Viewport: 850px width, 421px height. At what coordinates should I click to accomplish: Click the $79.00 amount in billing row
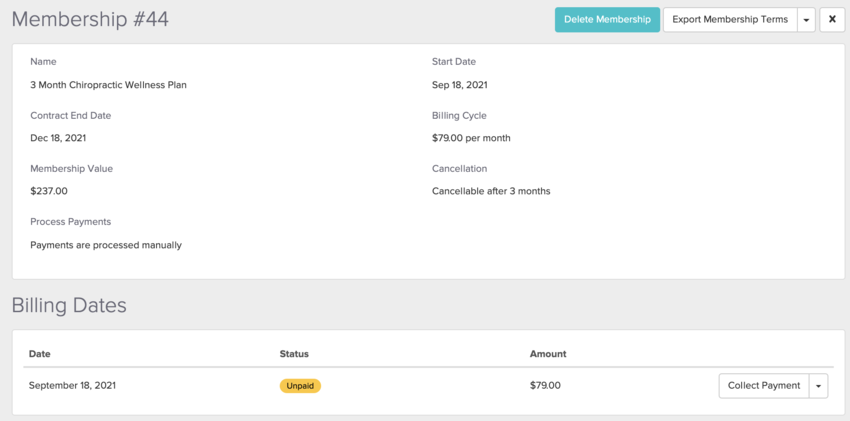(x=545, y=386)
